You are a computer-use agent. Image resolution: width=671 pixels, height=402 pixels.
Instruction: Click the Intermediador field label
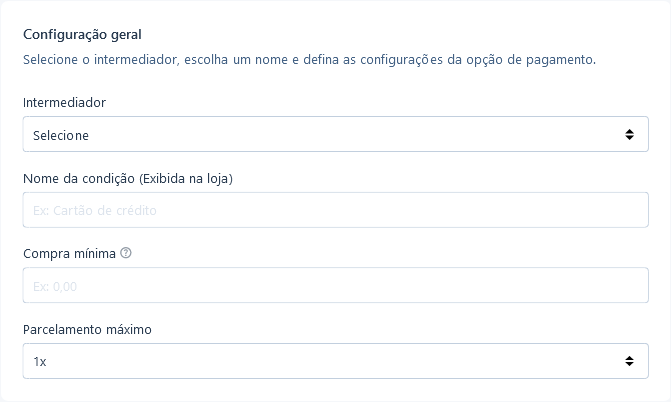[x=64, y=102]
